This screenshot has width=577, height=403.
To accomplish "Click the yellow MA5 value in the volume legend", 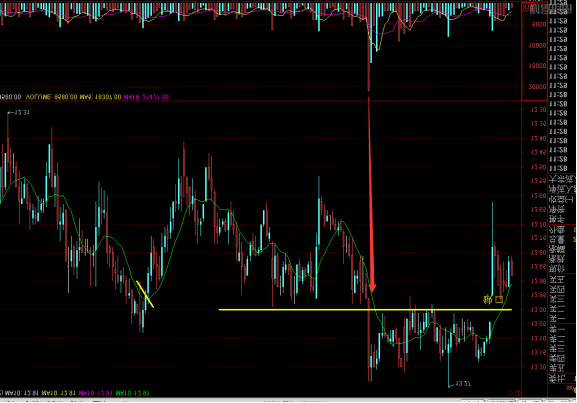I will coord(100,97).
